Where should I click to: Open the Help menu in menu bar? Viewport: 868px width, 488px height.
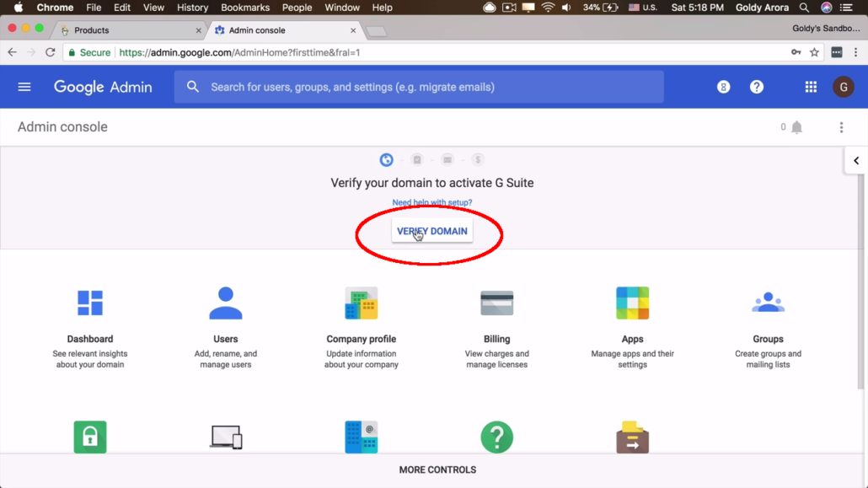[x=382, y=8]
